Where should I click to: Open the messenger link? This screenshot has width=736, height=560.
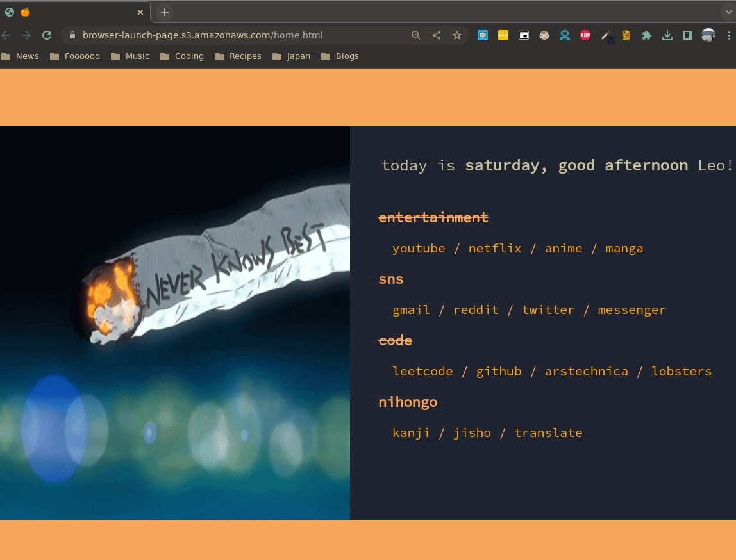(631, 310)
